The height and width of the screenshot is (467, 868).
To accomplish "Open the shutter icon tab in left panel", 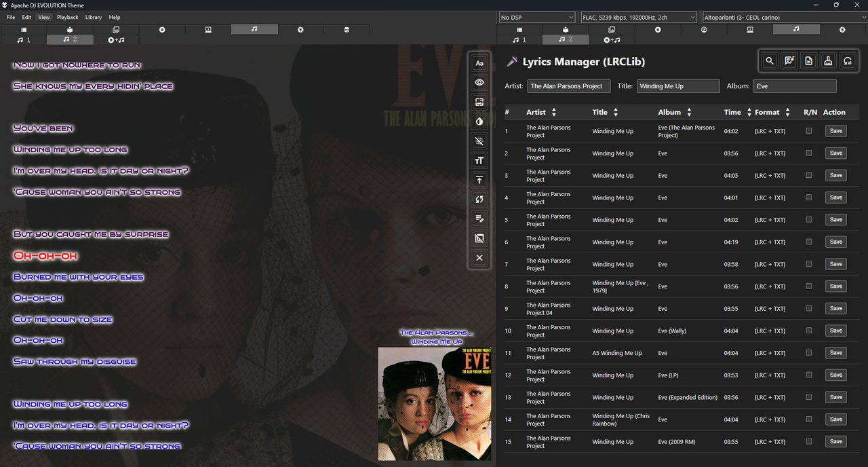I will click(x=300, y=30).
